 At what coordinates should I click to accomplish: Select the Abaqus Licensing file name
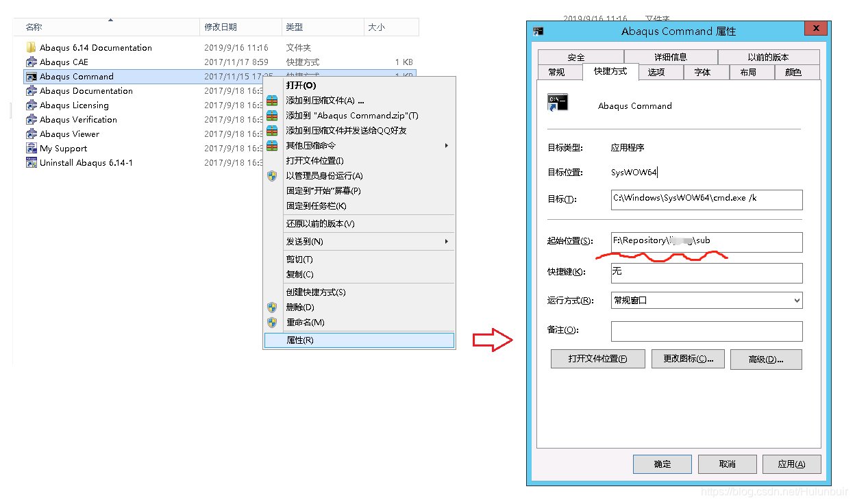[x=74, y=105]
